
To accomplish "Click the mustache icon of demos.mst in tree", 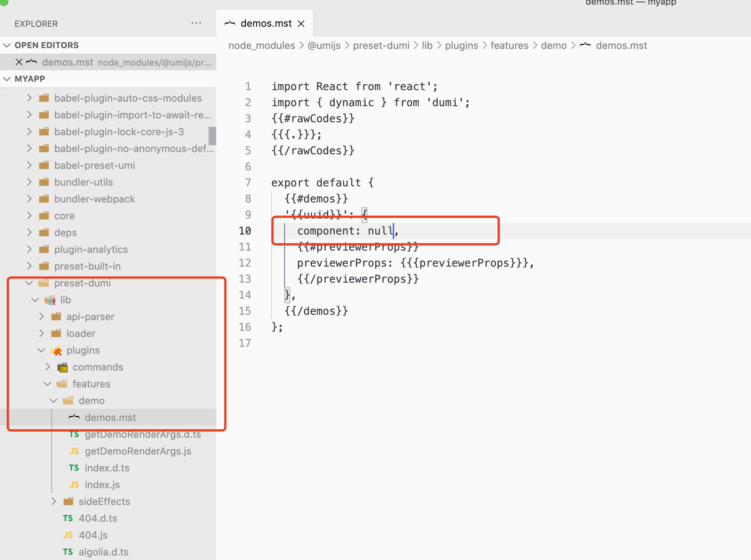I will (x=74, y=417).
